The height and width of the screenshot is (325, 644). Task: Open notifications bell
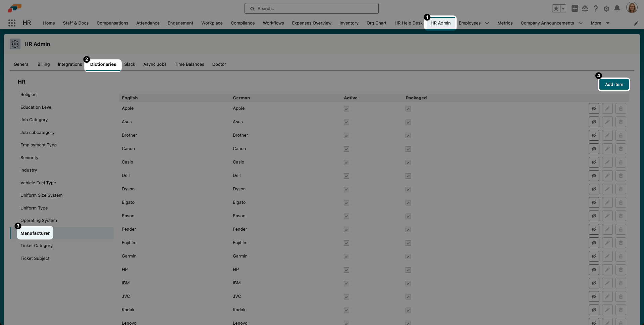pyautogui.click(x=617, y=8)
